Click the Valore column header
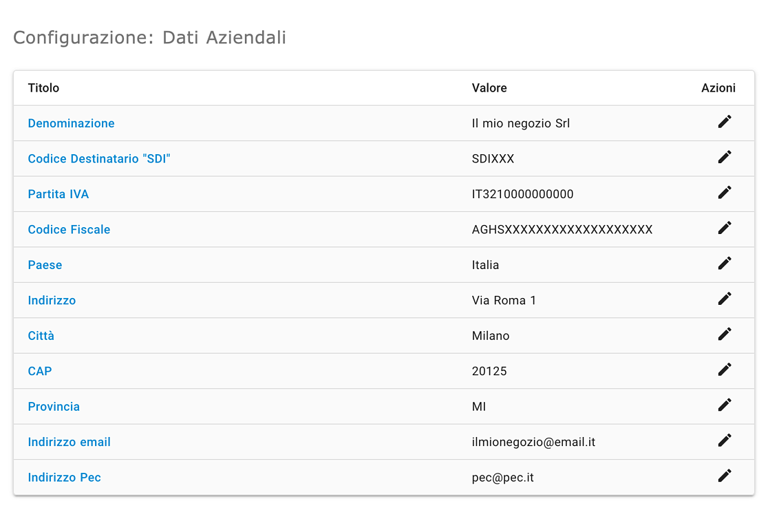 (489, 88)
